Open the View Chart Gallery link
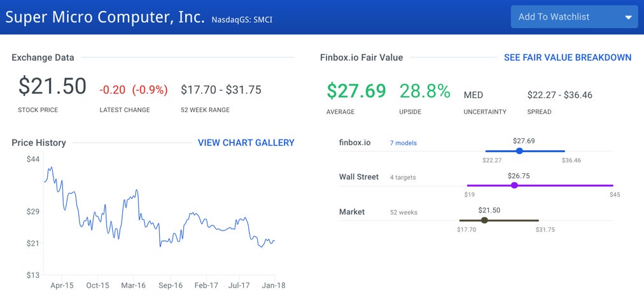Image resolution: width=644 pixels, height=298 pixels. pos(246,143)
